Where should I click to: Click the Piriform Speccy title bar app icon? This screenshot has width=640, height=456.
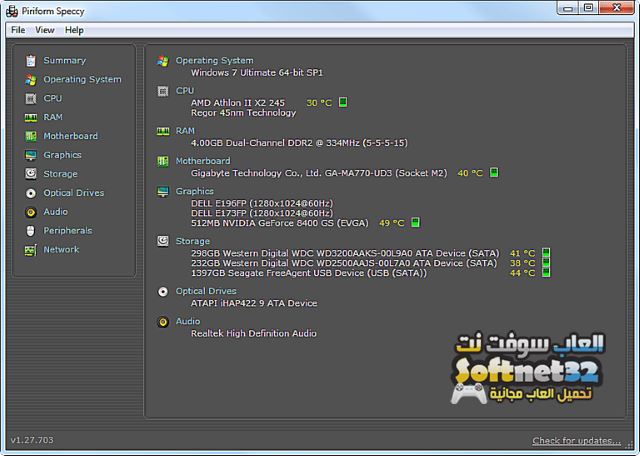(x=12, y=11)
